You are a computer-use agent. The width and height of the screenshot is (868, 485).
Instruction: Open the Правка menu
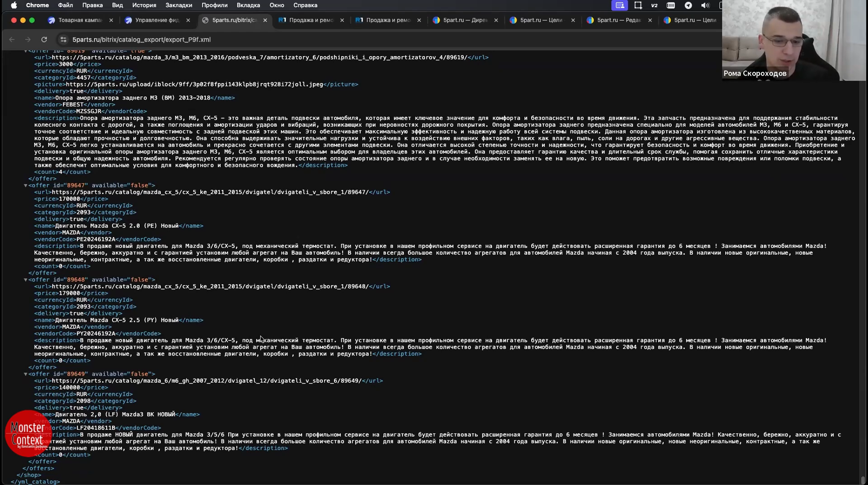(x=92, y=5)
